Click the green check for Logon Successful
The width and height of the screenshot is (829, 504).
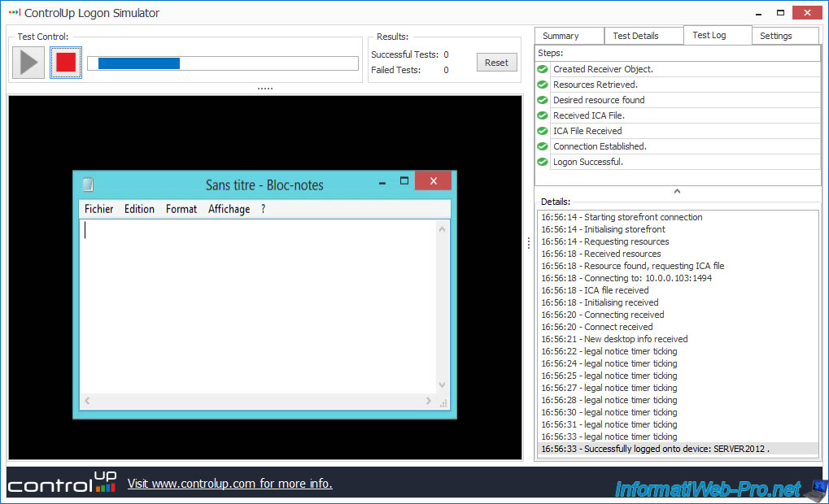(x=543, y=162)
